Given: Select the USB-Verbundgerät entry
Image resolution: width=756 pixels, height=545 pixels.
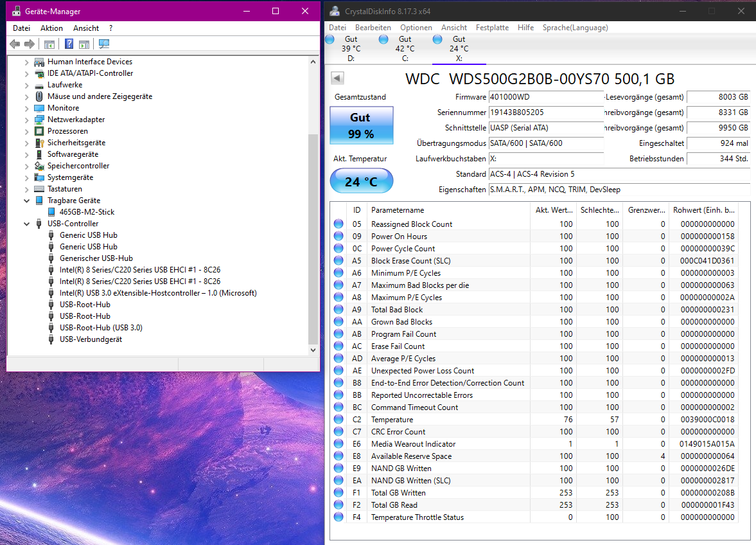Looking at the screenshot, I should pos(91,339).
